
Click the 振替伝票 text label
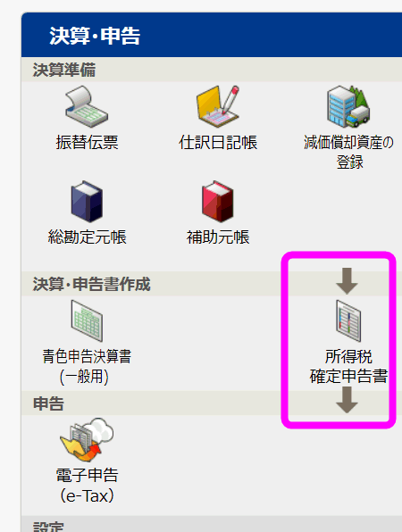point(87,142)
